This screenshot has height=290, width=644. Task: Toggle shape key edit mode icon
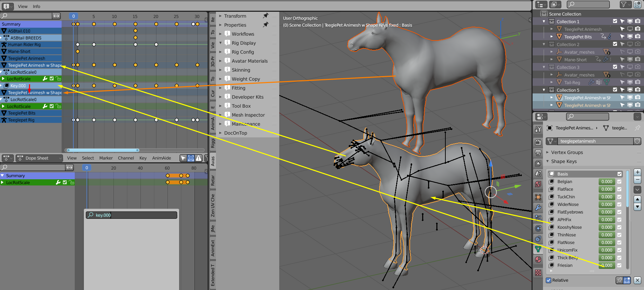click(x=627, y=280)
